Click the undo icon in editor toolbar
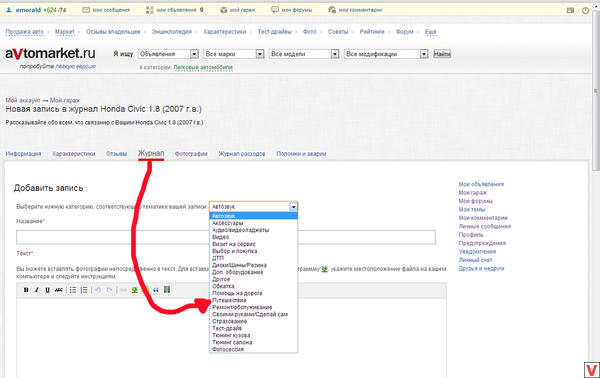 tap(98, 290)
